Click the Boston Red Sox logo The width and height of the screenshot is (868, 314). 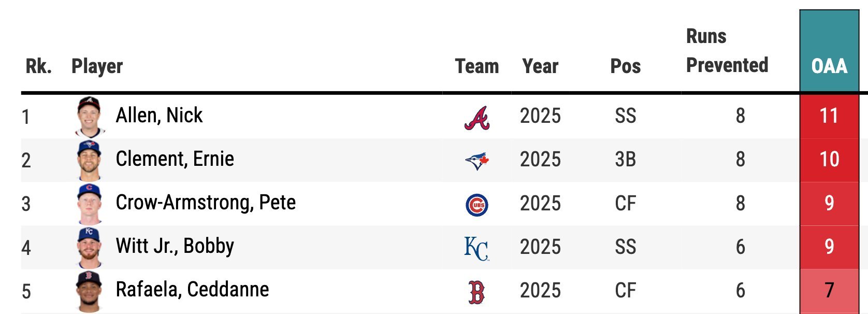(476, 292)
